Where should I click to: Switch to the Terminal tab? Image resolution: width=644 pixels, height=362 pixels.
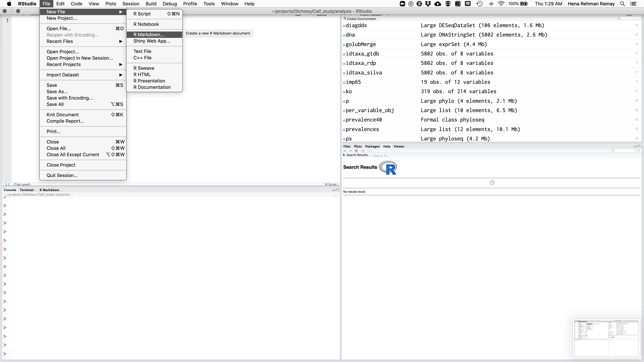tap(26, 190)
